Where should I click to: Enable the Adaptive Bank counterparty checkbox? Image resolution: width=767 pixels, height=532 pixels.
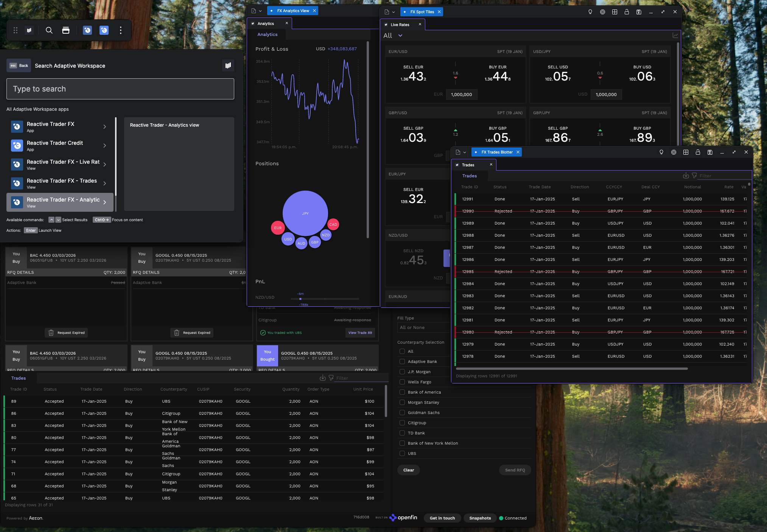coord(402,361)
